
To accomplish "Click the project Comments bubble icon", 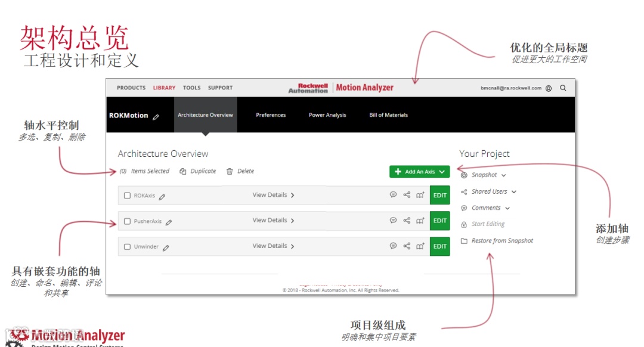I will pyautogui.click(x=464, y=208).
